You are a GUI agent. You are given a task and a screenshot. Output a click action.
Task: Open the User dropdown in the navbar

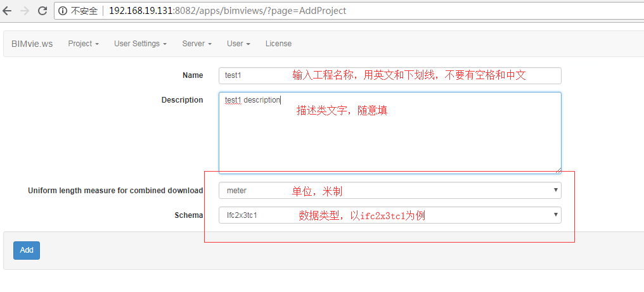click(238, 44)
